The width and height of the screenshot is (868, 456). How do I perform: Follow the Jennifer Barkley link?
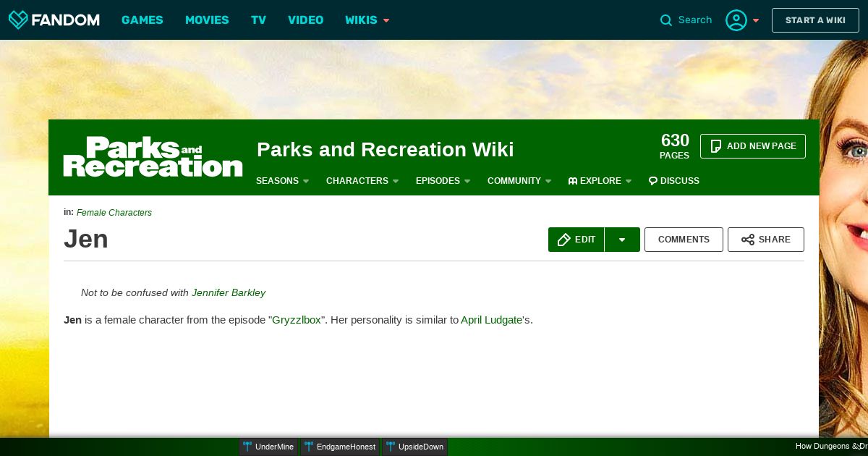click(x=229, y=293)
